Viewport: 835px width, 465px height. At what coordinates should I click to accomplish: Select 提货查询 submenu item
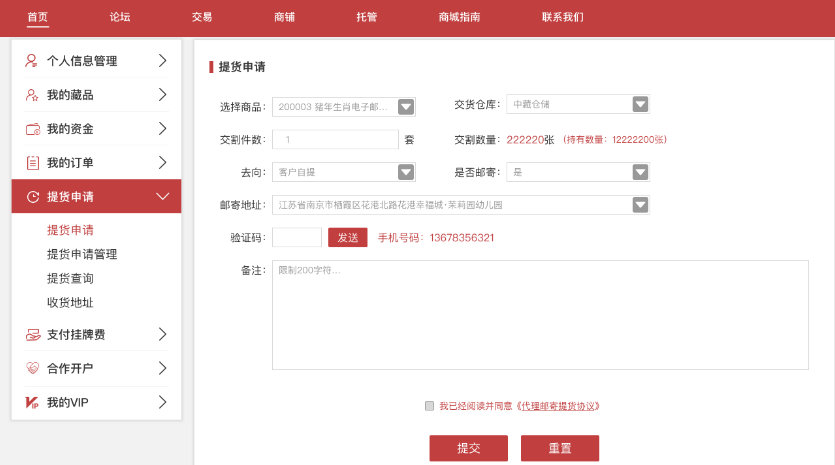(x=70, y=279)
